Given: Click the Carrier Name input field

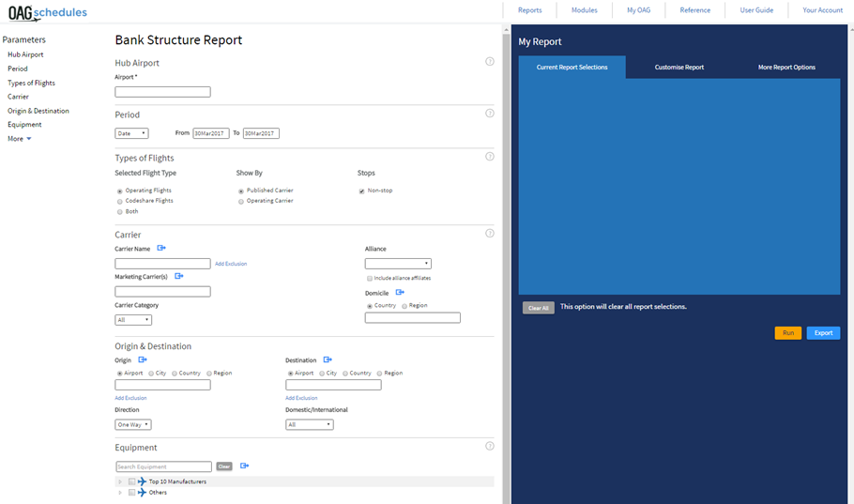Looking at the screenshot, I should 163,264.
